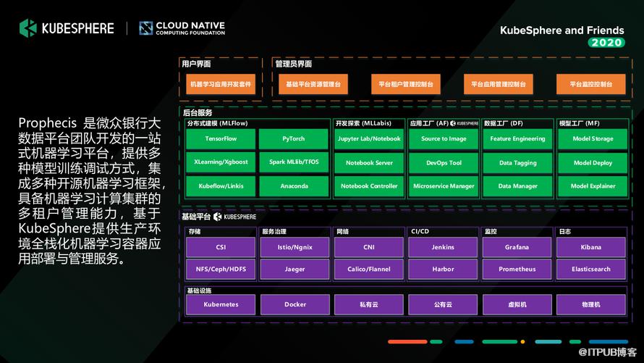The height and width of the screenshot is (363, 644).
Task: Select the 平台应用管理控制台 orange box
Action: [499, 84]
